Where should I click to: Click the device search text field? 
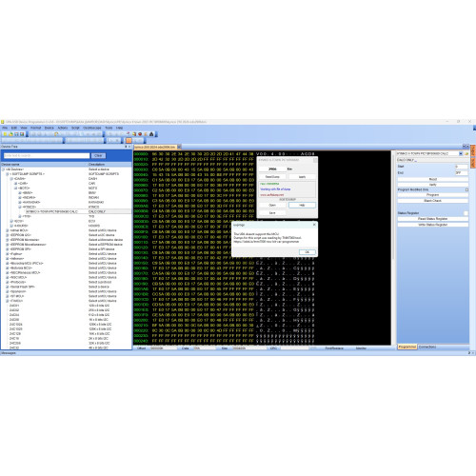point(47,155)
